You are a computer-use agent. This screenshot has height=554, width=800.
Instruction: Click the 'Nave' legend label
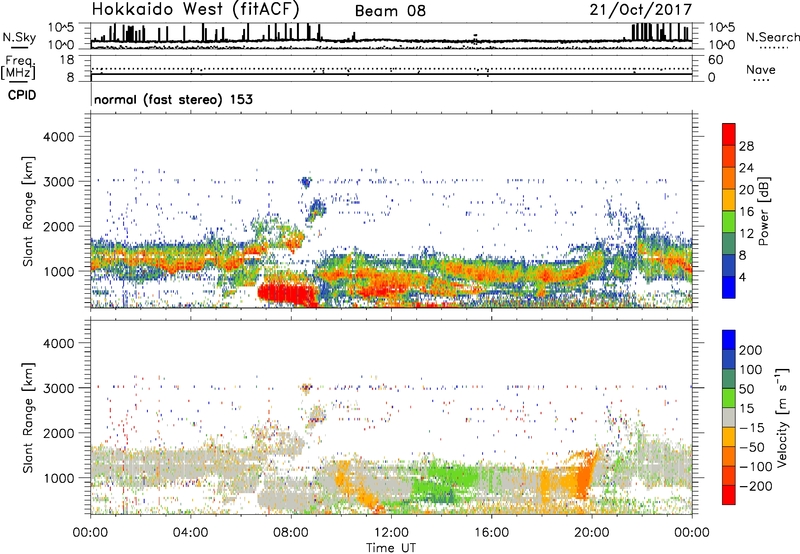tap(760, 69)
